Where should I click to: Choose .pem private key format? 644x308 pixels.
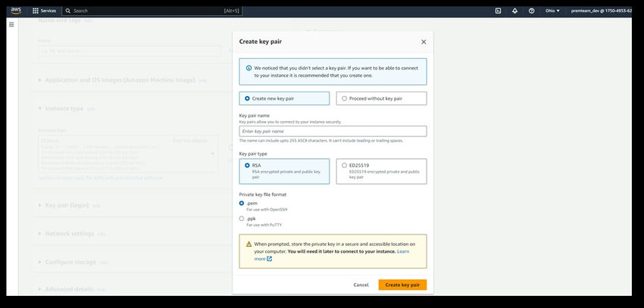point(242,204)
